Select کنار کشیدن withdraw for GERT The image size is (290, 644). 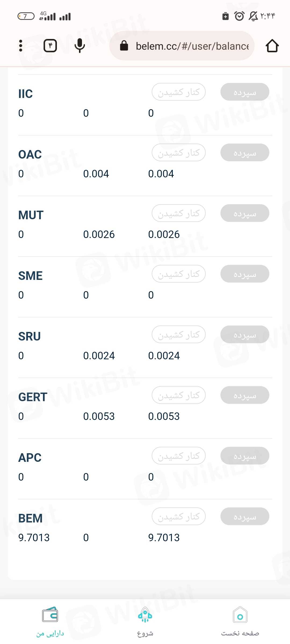pyautogui.click(x=179, y=395)
